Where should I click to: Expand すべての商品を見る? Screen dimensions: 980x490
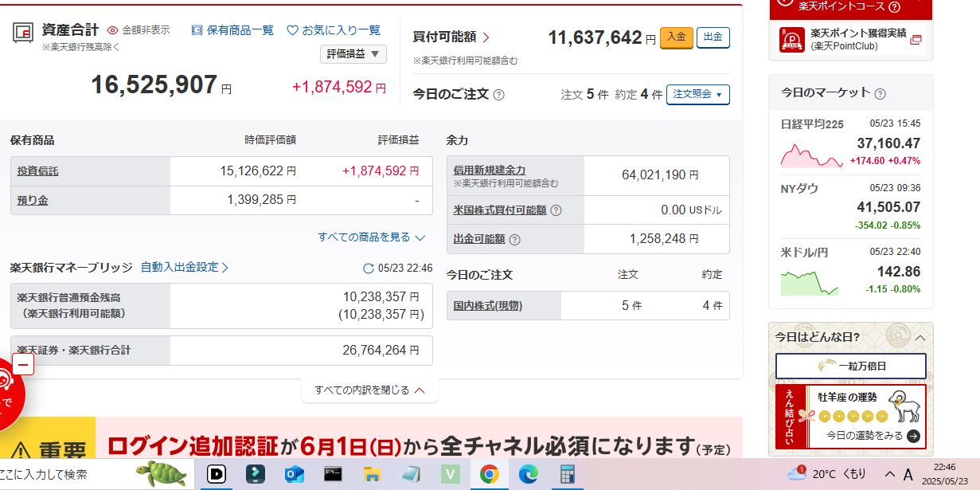click(x=372, y=237)
